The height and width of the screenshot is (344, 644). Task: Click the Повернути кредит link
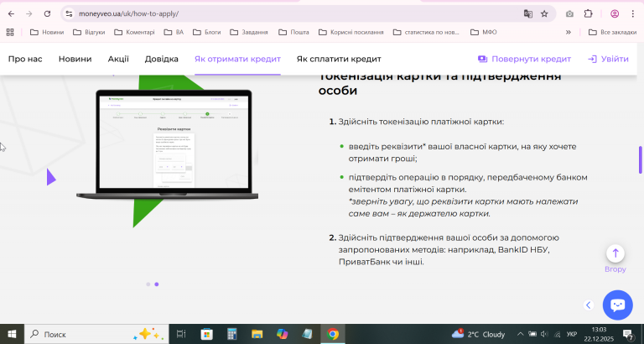click(x=524, y=60)
